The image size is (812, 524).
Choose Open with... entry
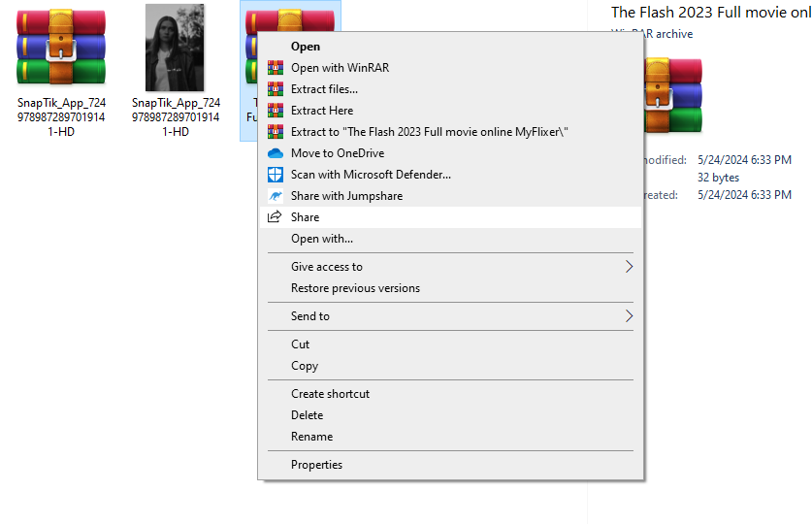click(x=449, y=239)
